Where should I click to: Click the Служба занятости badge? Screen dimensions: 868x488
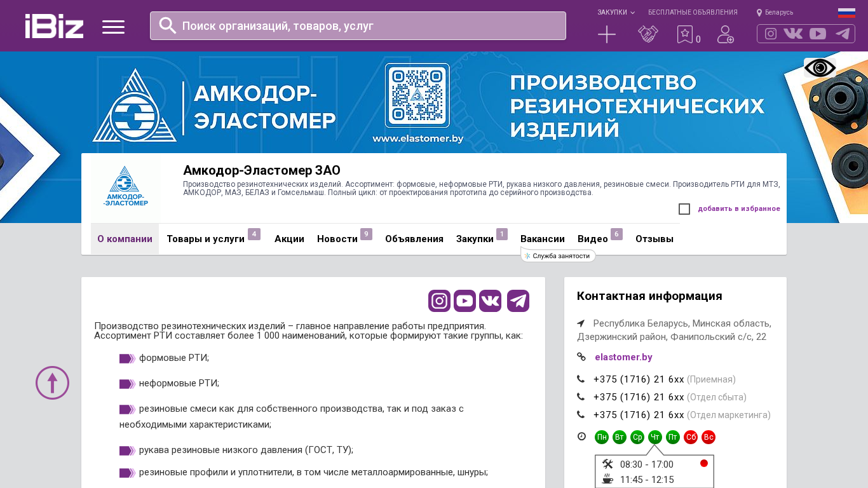pos(558,255)
